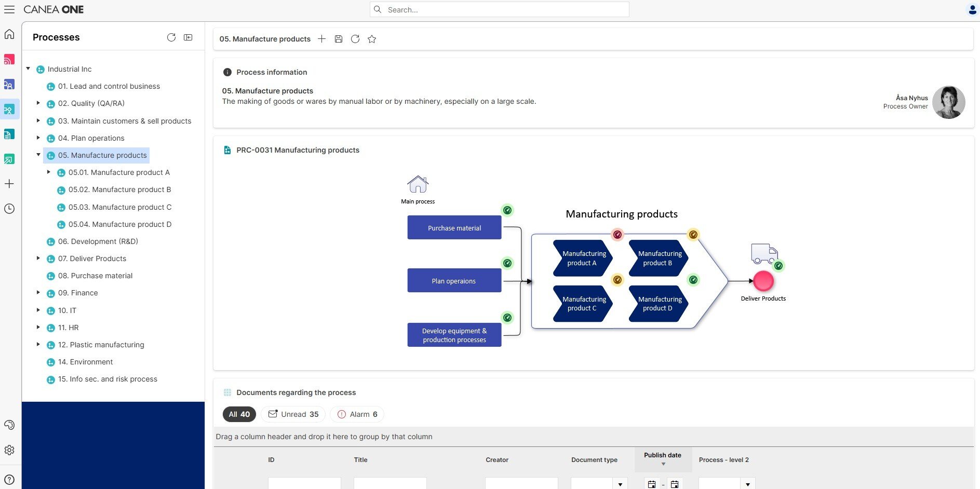Viewport: 980px width, 489px height.
Task: Open the recent history clock icon
Action: 9,209
